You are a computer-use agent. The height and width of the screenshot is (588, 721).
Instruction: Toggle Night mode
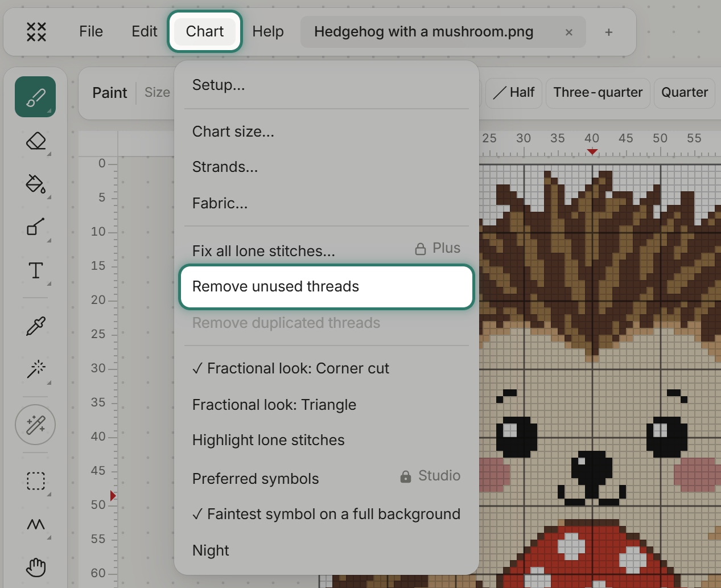(327, 550)
